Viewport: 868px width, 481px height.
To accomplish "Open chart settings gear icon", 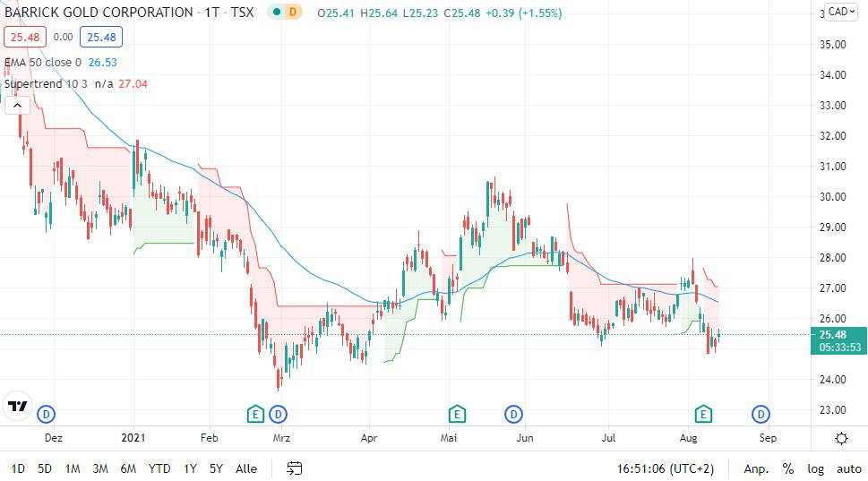I will coord(841,438).
